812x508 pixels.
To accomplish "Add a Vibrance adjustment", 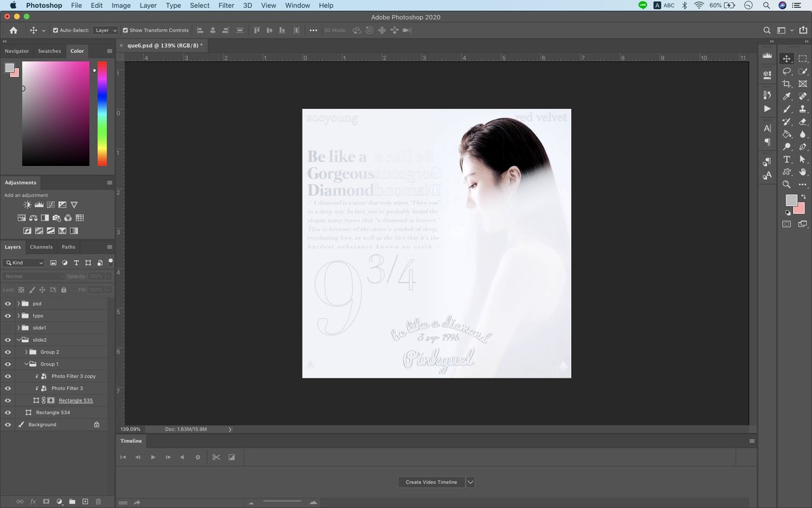I will (x=74, y=205).
